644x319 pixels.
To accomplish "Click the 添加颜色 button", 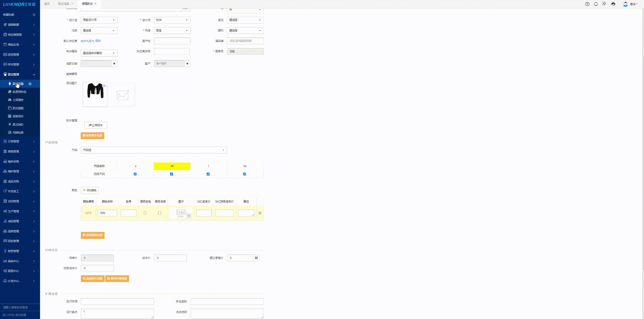I will (x=90, y=190).
